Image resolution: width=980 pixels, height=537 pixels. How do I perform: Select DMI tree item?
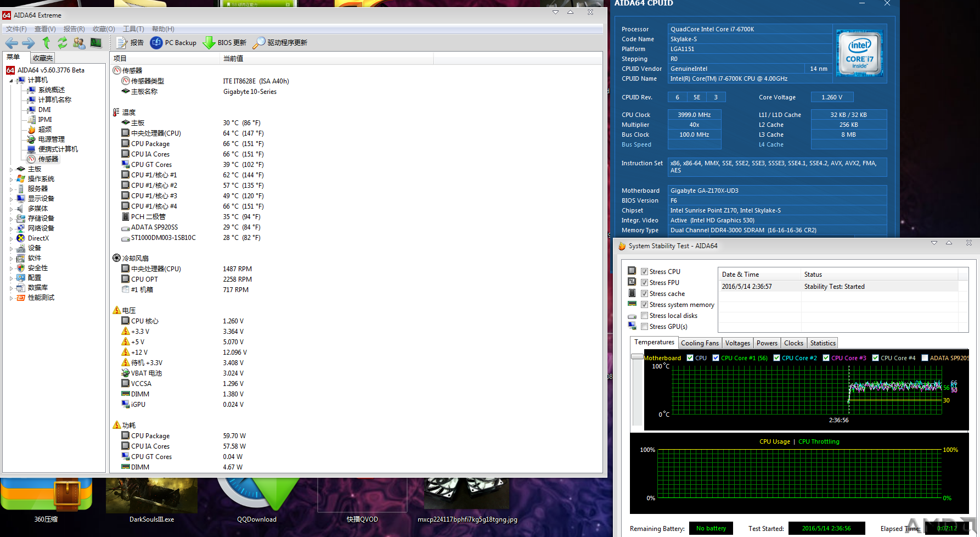coord(44,110)
